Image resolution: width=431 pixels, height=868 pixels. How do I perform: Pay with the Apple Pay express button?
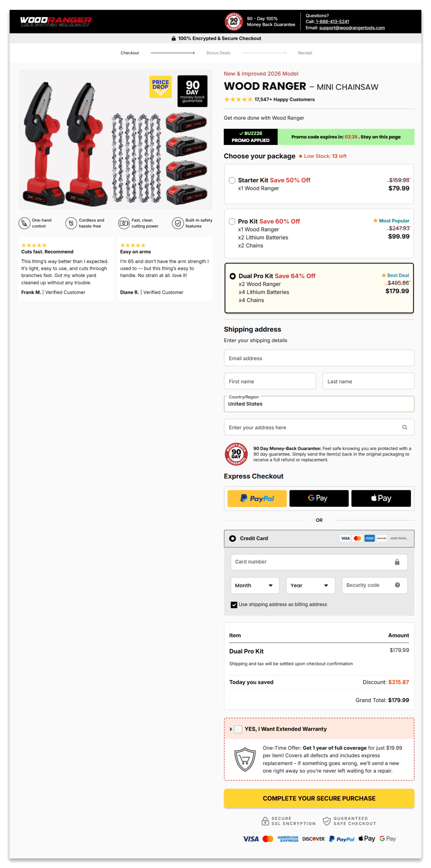(x=381, y=498)
